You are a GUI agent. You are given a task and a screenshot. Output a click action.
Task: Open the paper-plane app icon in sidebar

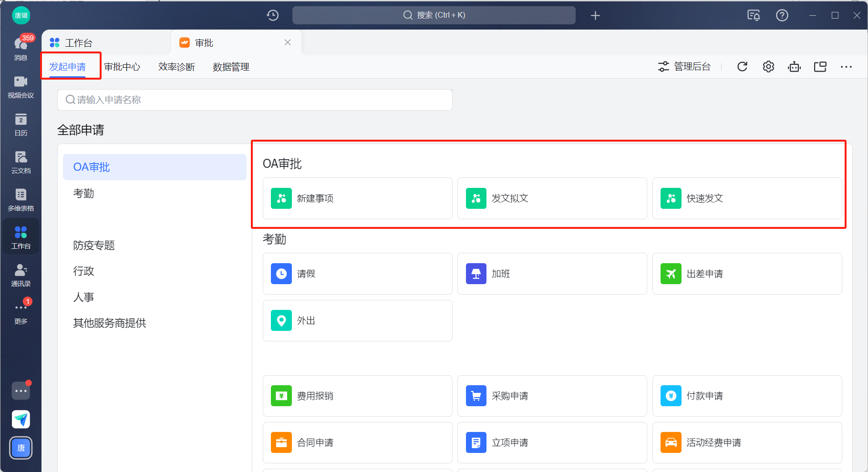point(21,420)
